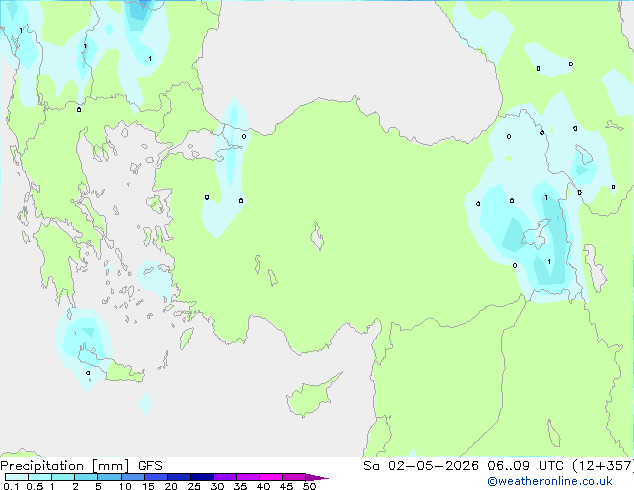The height and width of the screenshot is (490, 634).
Task: Select the 0.5–1 mm legend color segment
Action: coord(40,477)
